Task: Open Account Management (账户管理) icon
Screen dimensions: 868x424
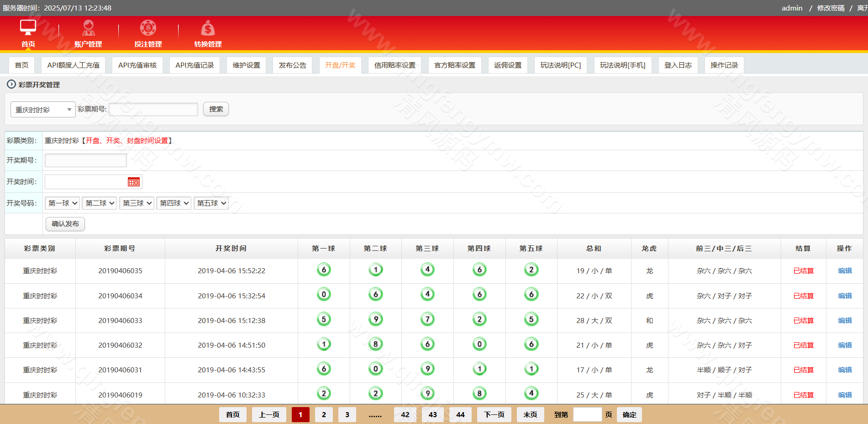Action: coord(88,28)
